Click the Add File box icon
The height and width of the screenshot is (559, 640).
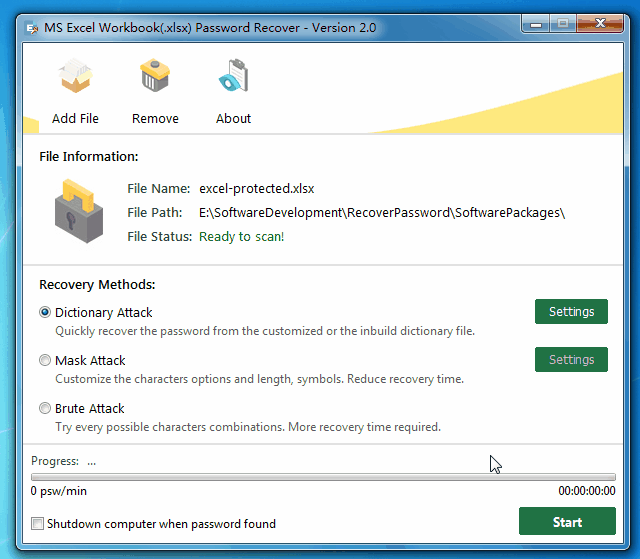[x=76, y=76]
